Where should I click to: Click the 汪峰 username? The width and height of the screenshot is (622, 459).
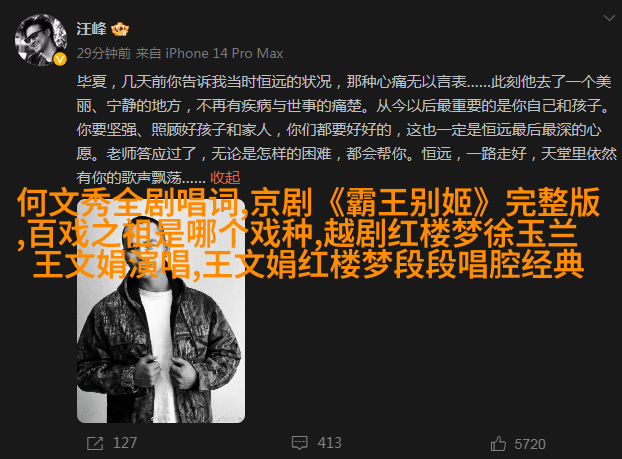pyautogui.click(x=91, y=29)
